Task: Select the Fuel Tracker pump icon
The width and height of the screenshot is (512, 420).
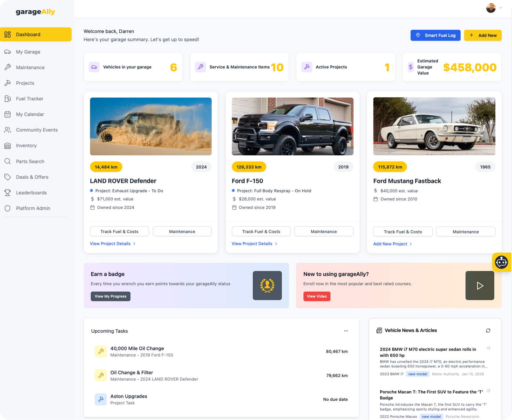Action: click(7, 98)
